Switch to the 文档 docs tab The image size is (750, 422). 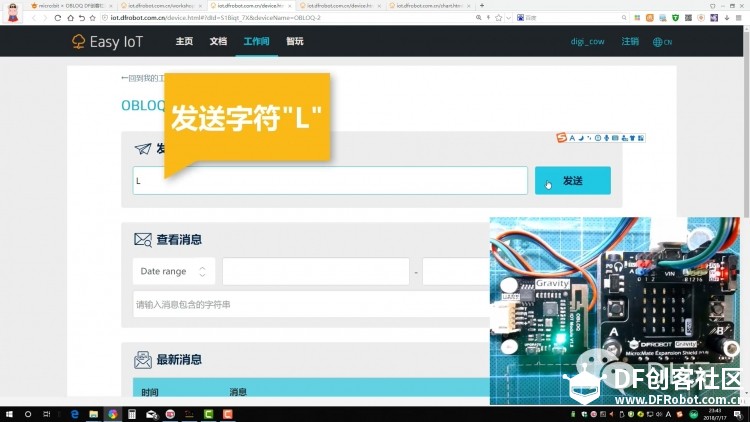point(218,42)
